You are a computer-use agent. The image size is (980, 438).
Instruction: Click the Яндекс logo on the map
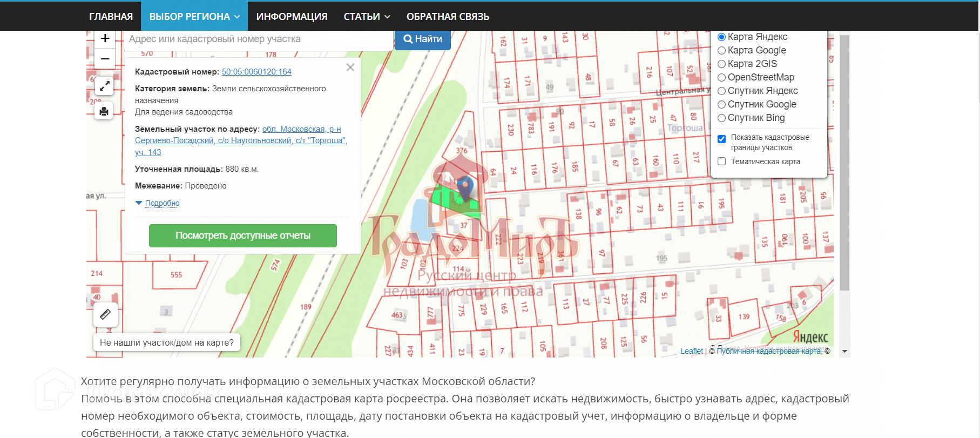click(x=810, y=338)
